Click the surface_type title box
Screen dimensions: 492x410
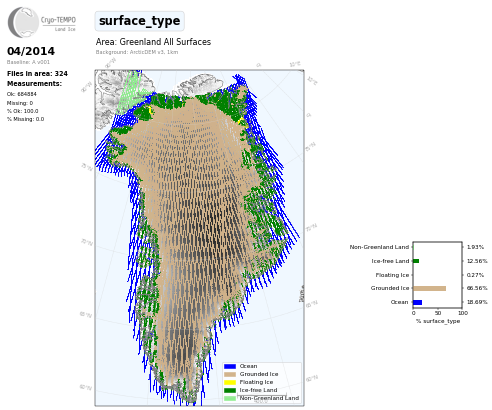coord(139,21)
